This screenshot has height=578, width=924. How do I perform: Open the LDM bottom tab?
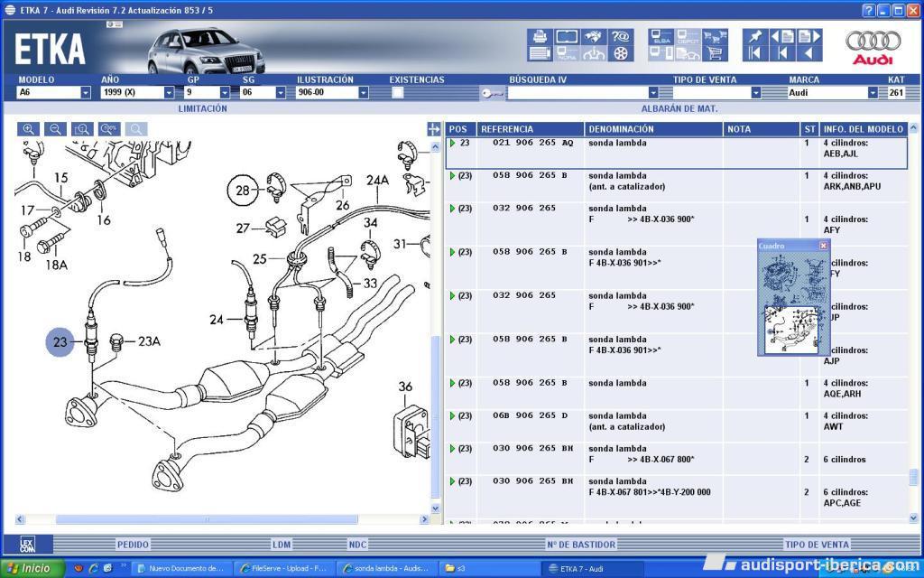tap(282, 545)
